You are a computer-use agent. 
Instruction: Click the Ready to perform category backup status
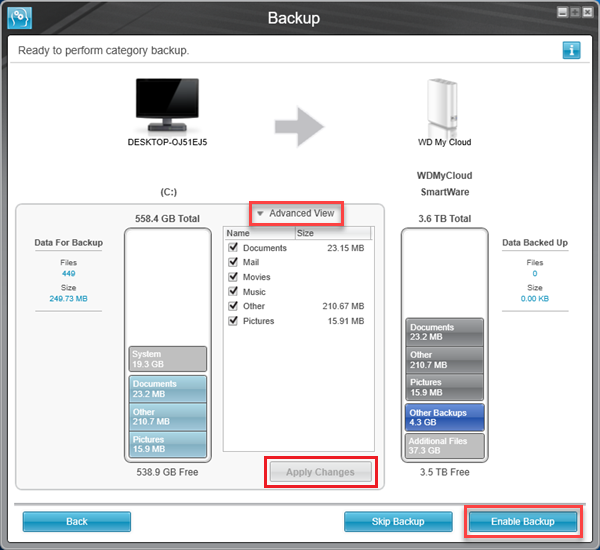pos(104,50)
